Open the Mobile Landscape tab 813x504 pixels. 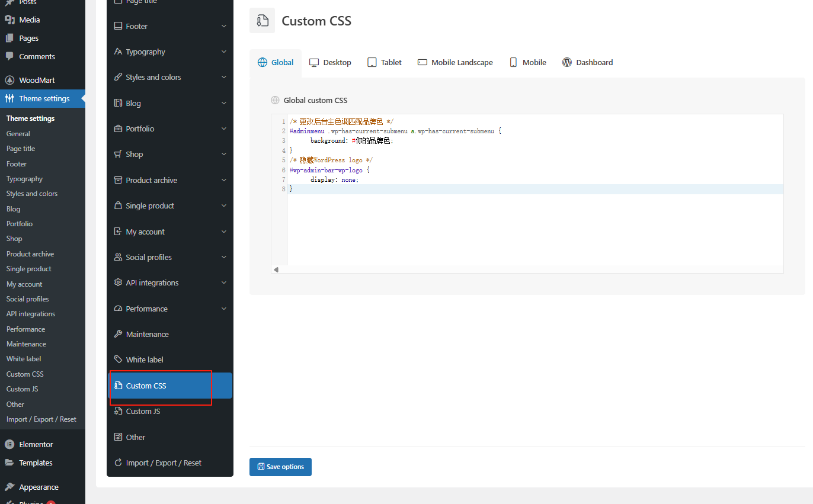tap(455, 62)
